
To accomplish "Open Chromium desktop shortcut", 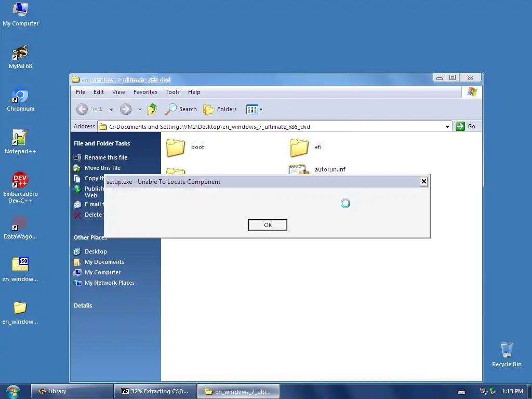I will coord(20,99).
